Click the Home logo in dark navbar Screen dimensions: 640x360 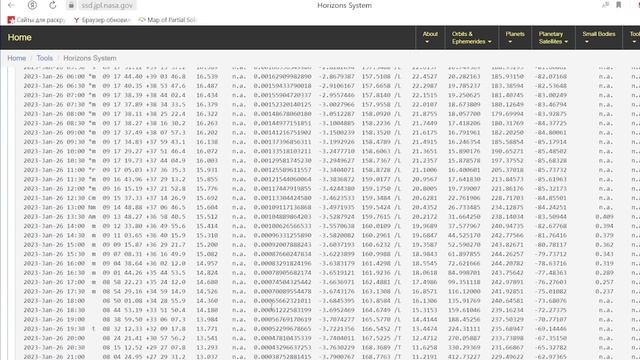20,37
